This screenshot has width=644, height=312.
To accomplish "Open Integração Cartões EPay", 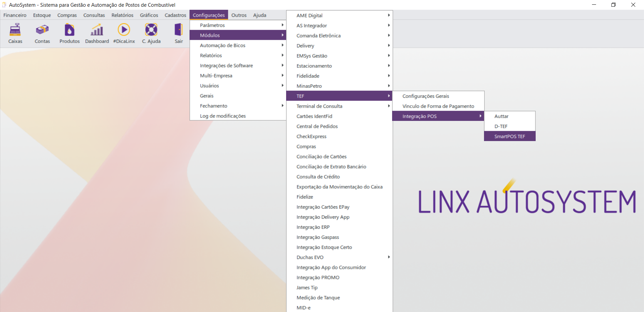I will pyautogui.click(x=339, y=207).
